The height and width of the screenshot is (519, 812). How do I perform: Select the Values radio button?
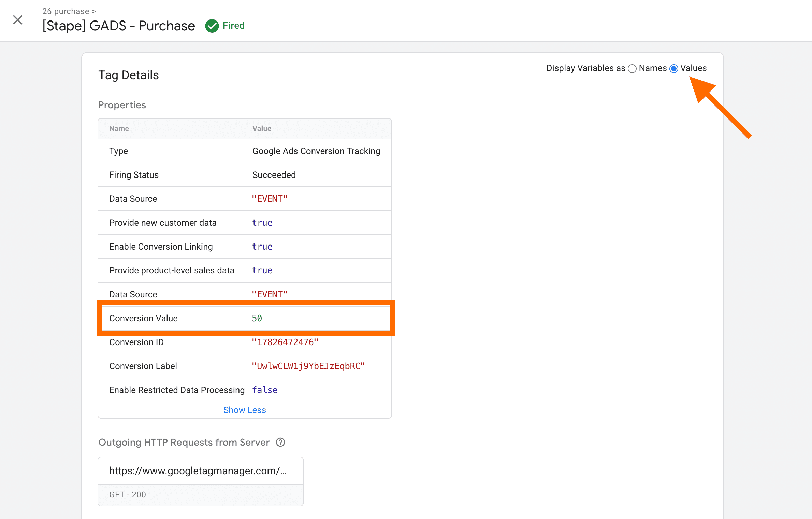click(x=674, y=69)
